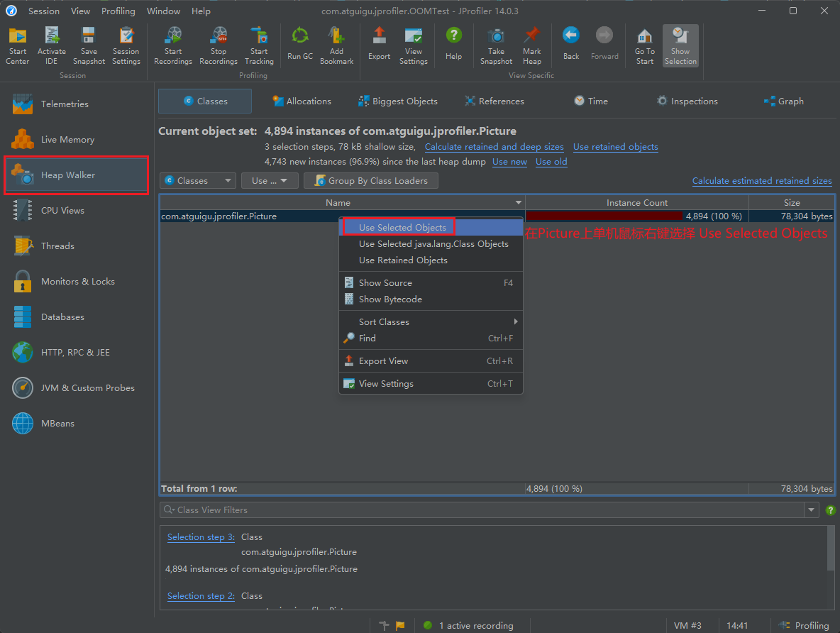The height and width of the screenshot is (633, 840).
Task: Switch to the Graph tab
Action: tap(784, 101)
